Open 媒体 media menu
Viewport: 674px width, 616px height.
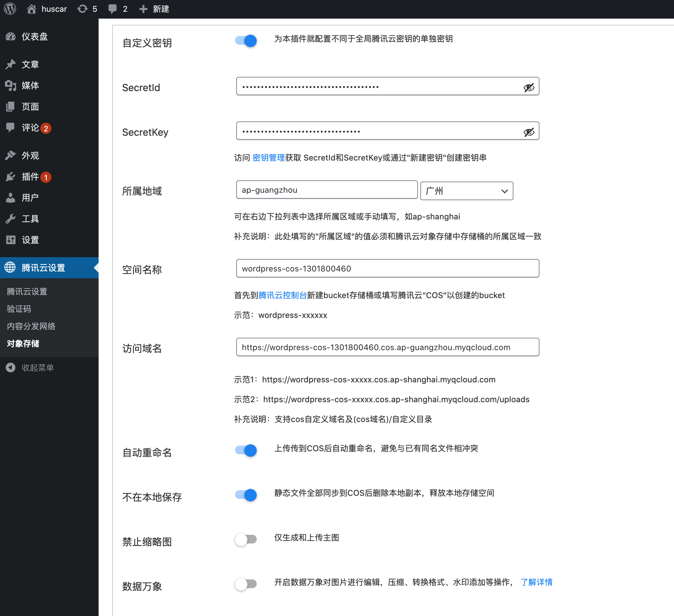tap(49, 86)
